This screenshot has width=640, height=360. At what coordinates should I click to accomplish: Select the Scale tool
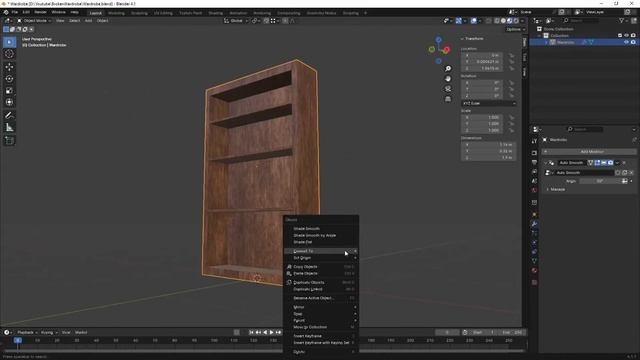click(x=9, y=91)
